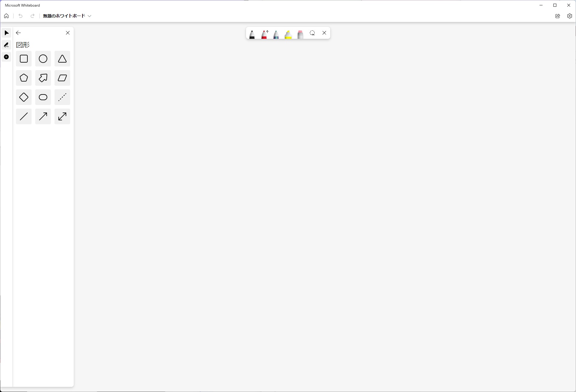Open the settings gear menu
576x392 pixels.
(x=570, y=16)
